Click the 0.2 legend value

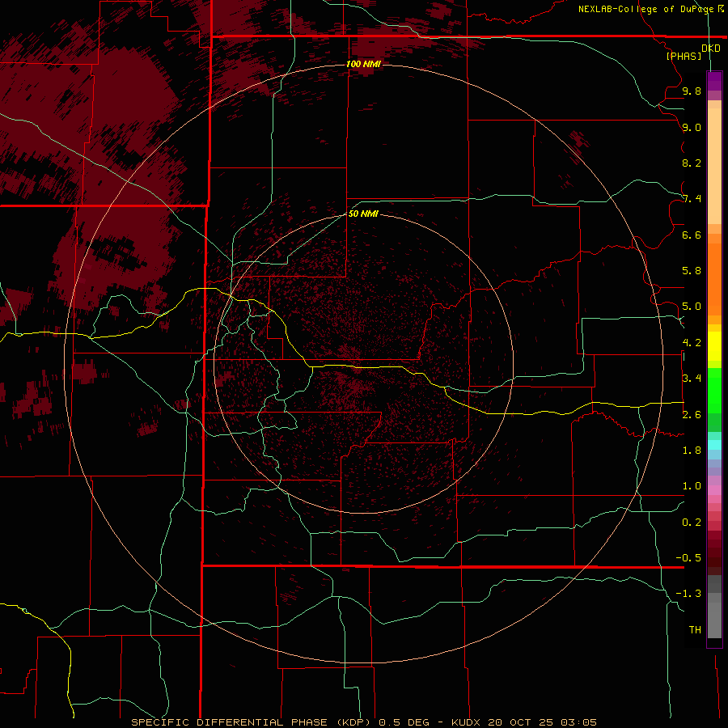pos(692,523)
